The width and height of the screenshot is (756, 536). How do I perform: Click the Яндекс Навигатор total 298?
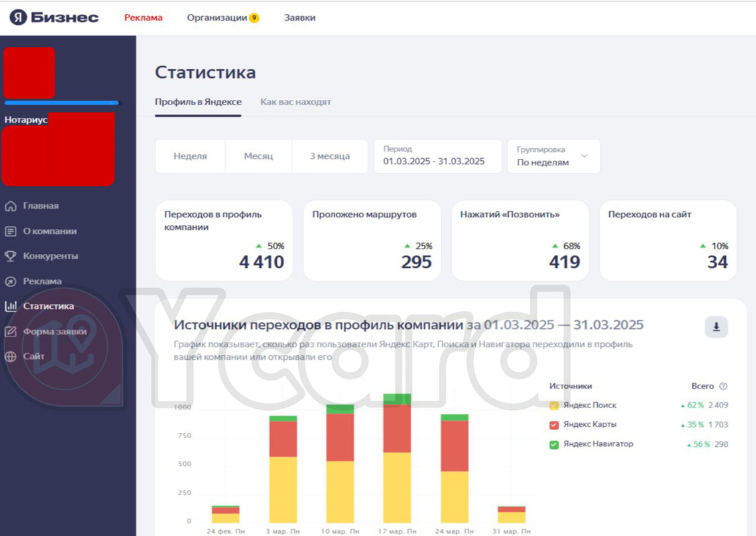point(721,444)
